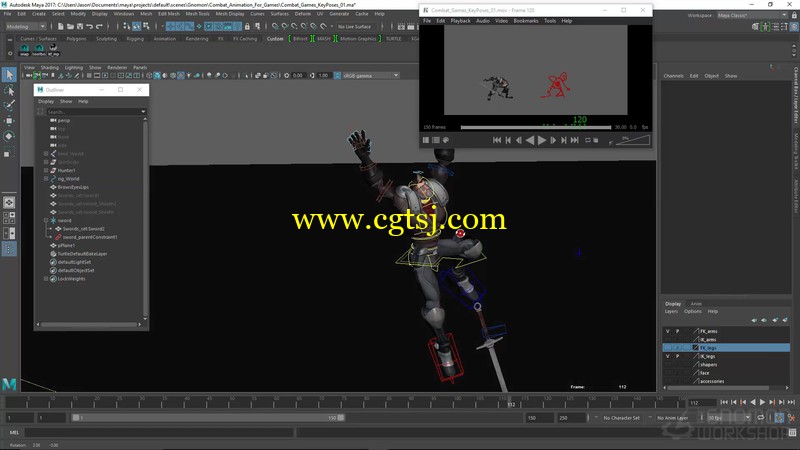Run the python shelf button 'sf_mp'

[53, 49]
